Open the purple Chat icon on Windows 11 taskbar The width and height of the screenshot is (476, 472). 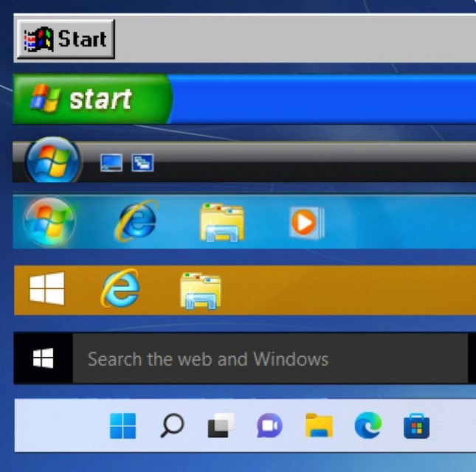(x=269, y=425)
